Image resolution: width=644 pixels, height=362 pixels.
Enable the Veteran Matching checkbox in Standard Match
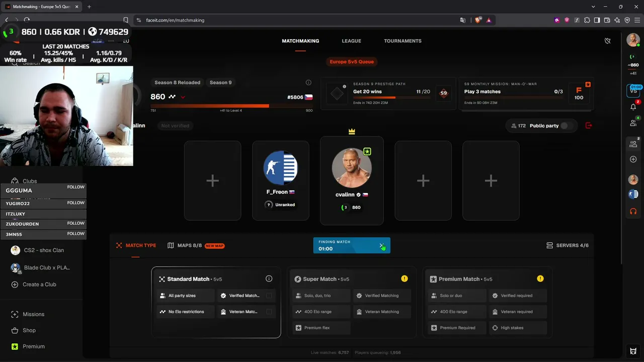(x=269, y=312)
